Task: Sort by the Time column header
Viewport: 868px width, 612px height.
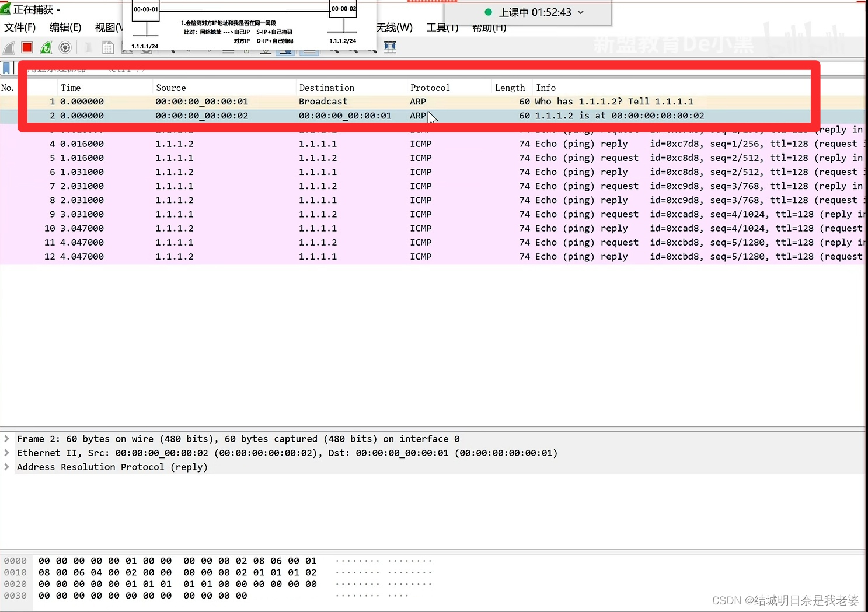Action: pos(71,88)
